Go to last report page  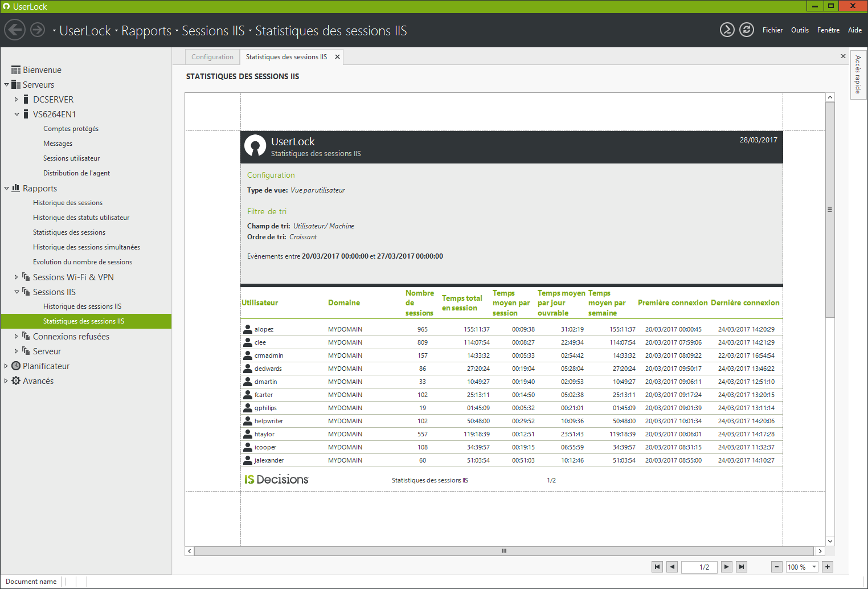(x=742, y=567)
